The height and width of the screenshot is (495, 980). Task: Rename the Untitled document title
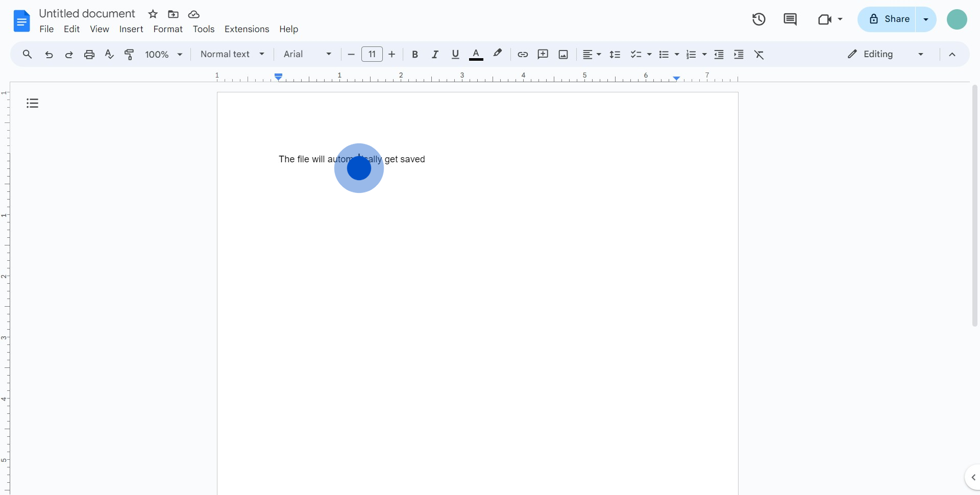(87, 14)
